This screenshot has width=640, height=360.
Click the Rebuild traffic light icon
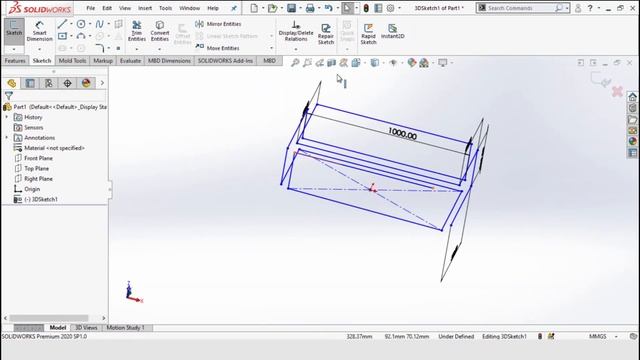(x=366, y=8)
